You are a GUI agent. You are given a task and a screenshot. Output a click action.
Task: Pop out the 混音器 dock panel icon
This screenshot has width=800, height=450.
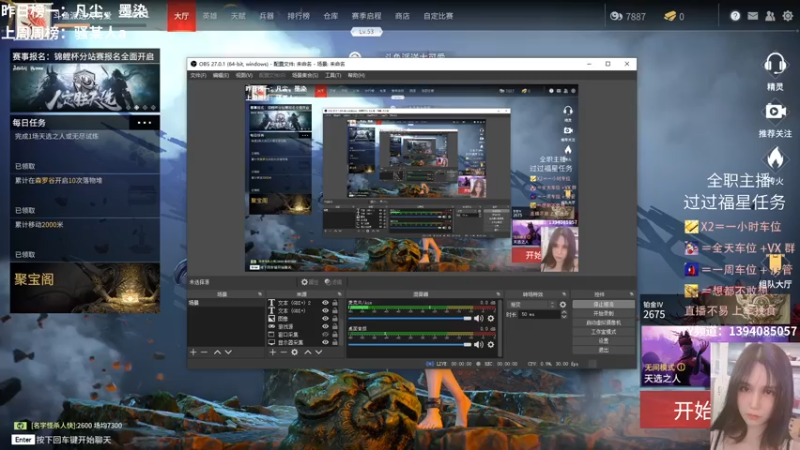point(498,294)
